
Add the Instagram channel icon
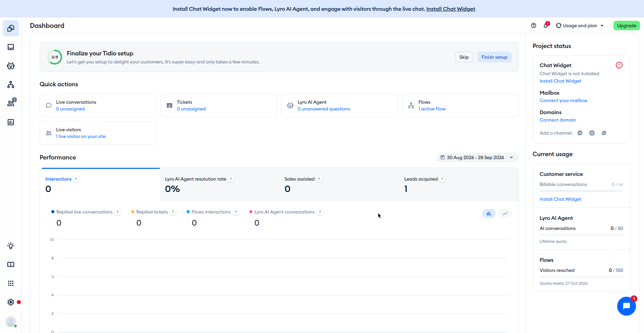[592, 133]
